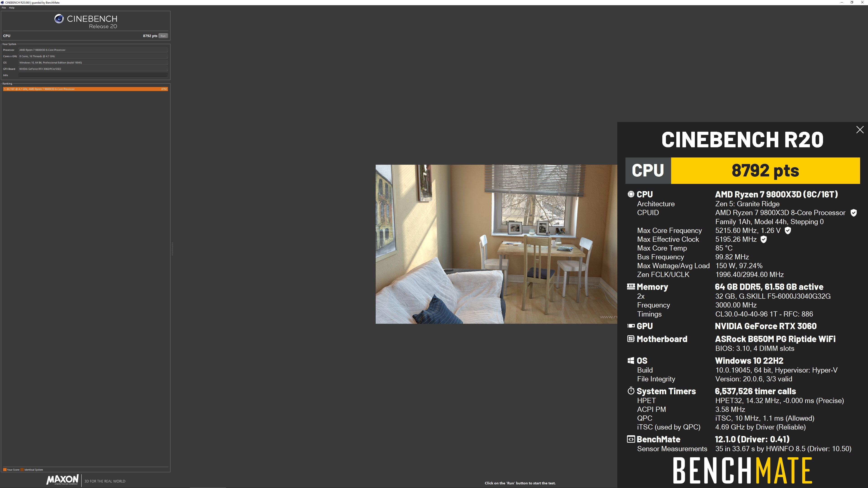Click the Identical System legend swatch

(x=22, y=469)
